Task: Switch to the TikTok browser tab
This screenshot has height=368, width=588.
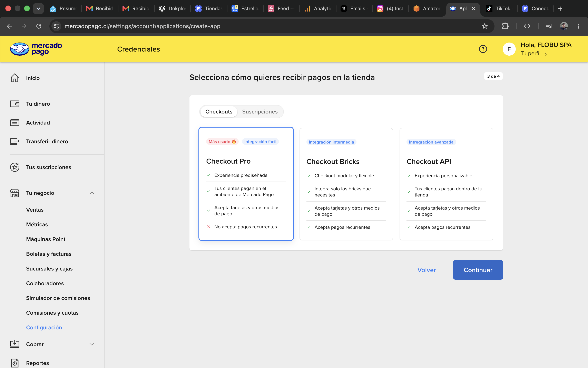Action: pos(498,9)
